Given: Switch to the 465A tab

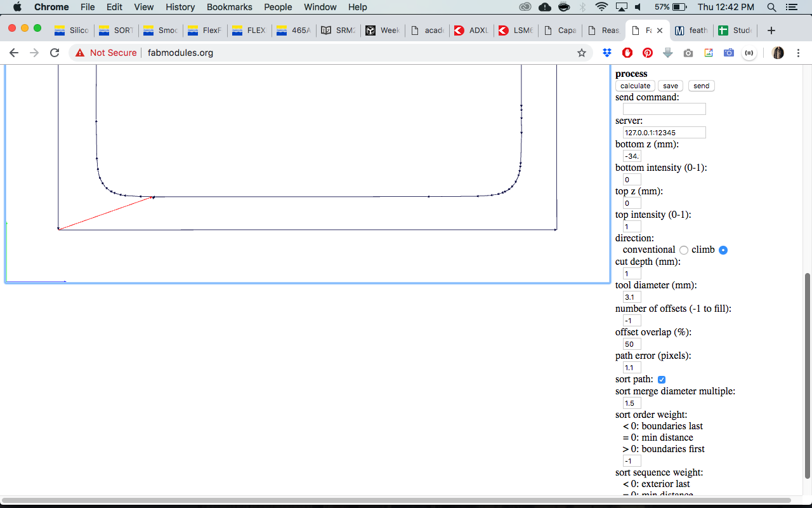Looking at the screenshot, I should [294, 30].
